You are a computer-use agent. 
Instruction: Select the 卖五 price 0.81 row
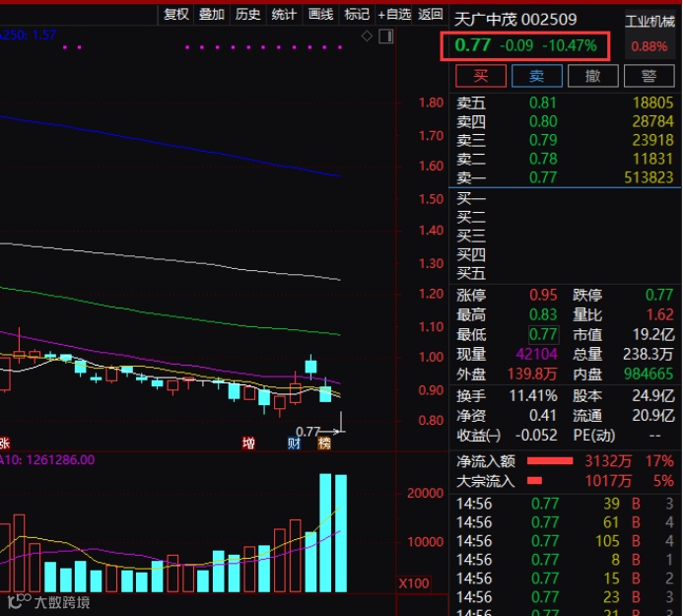565,103
